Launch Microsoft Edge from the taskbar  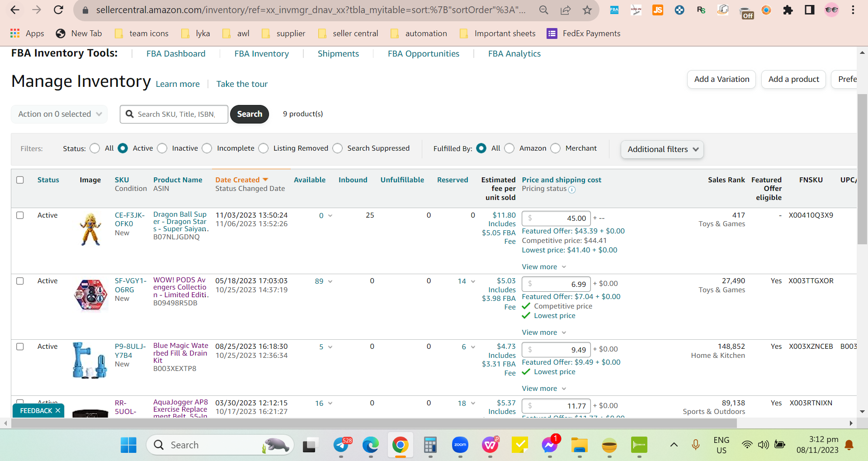371,445
